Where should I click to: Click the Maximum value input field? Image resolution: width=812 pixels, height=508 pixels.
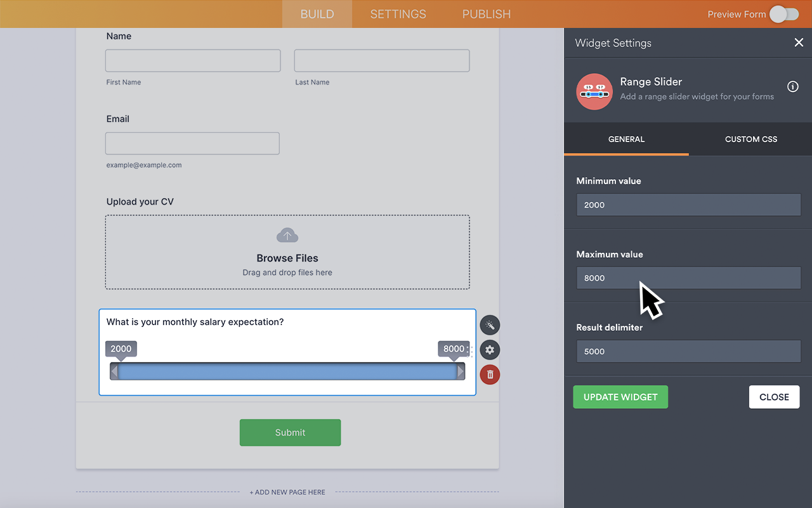pyautogui.click(x=688, y=277)
